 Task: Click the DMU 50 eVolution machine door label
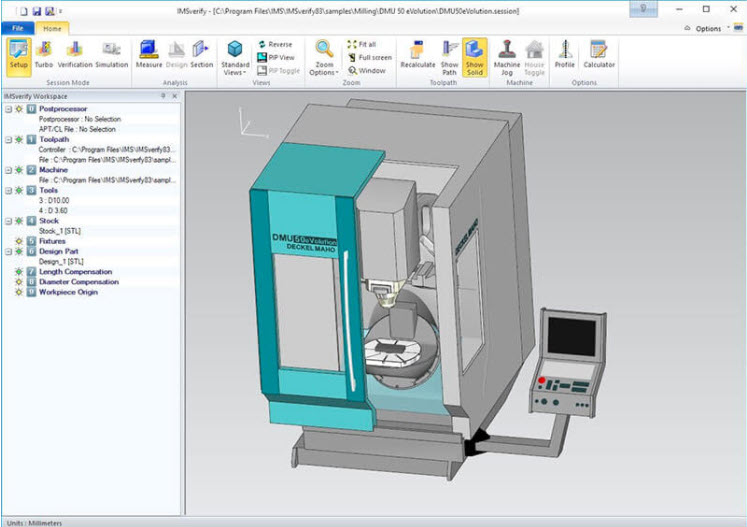pos(305,242)
